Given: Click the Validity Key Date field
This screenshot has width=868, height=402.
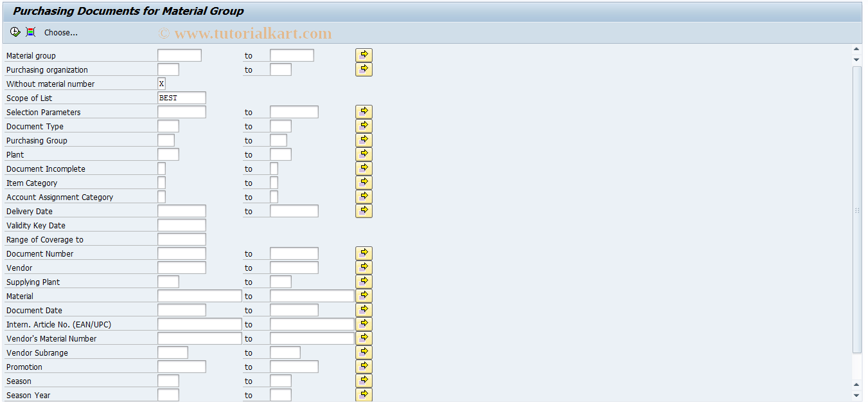Looking at the screenshot, I should [x=182, y=224].
